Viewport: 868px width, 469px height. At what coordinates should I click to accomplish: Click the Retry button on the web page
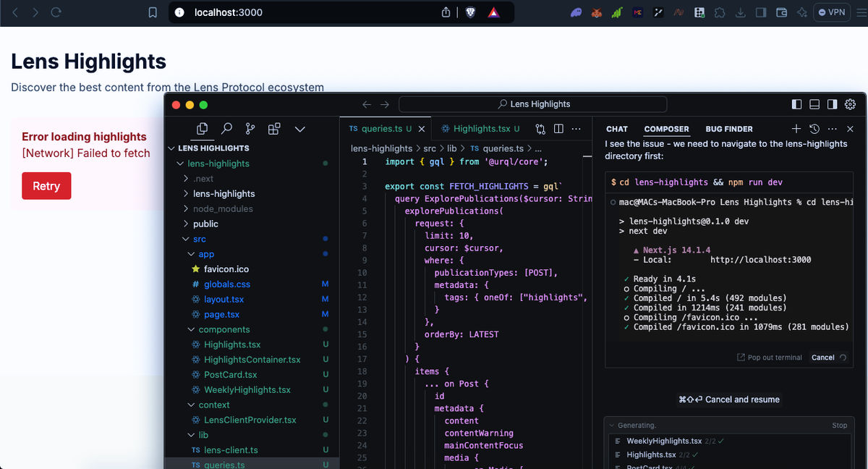(46, 186)
